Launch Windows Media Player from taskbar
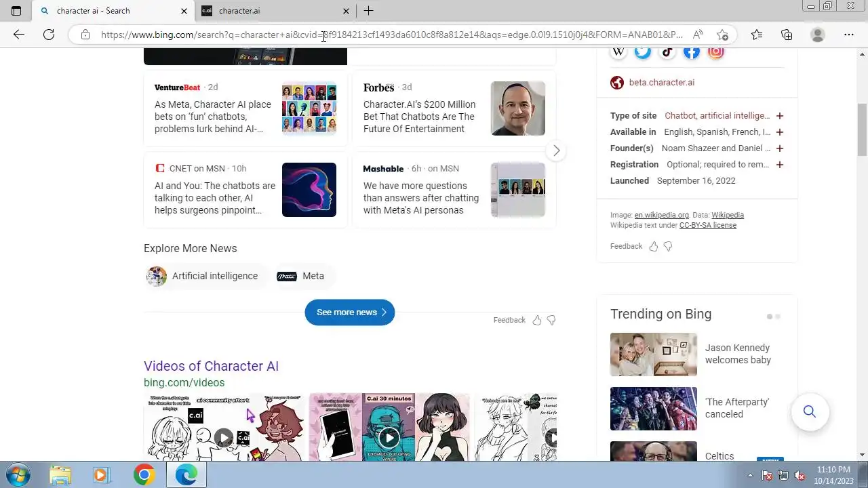 [101, 475]
